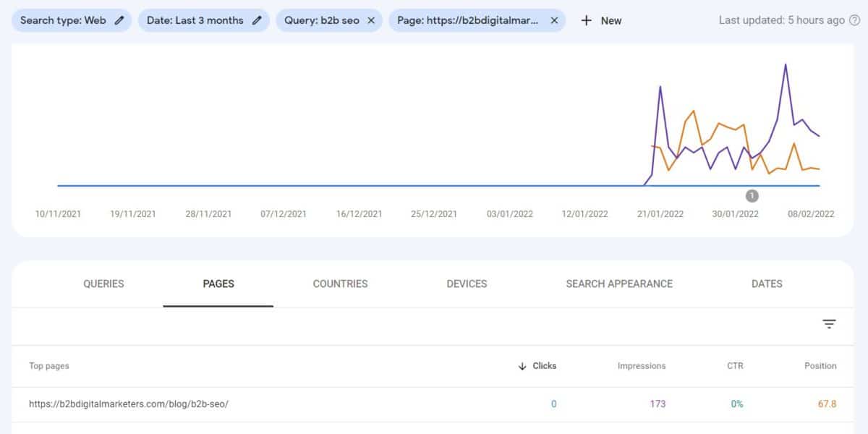Sort table by CTR column header
Image resolution: width=868 pixels, height=434 pixels.
735,366
